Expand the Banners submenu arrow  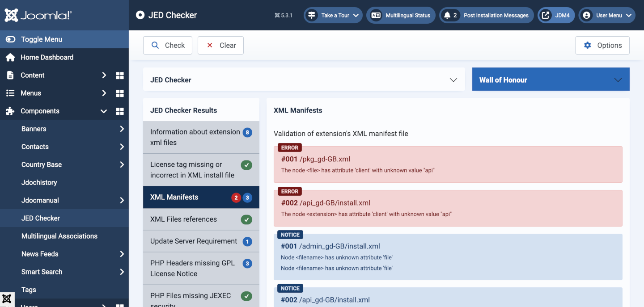(x=122, y=129)
